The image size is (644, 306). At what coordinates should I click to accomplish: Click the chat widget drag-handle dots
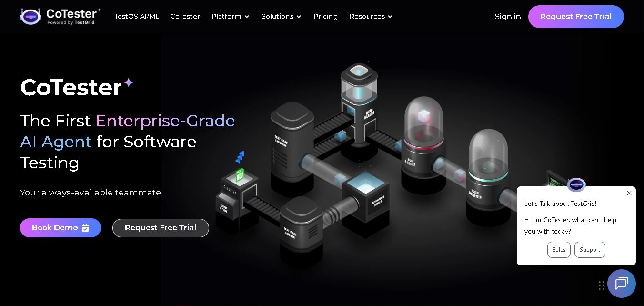(x=602, y=285)
